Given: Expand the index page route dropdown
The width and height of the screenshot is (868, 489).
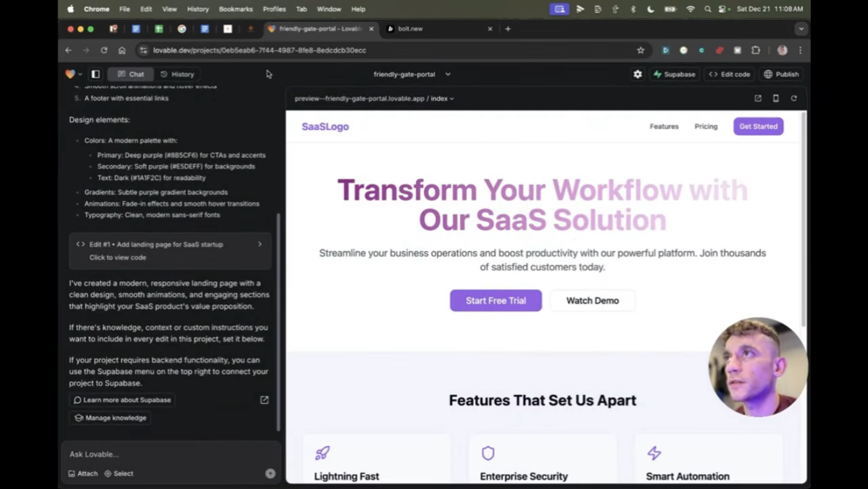Looking at the screenshot, I should click(x=443, y=98).
